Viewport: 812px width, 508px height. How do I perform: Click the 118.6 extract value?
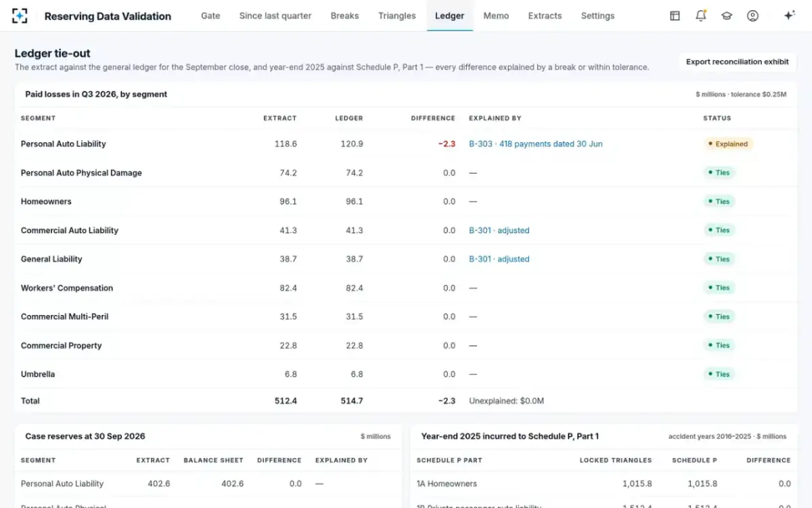point(286,144)
